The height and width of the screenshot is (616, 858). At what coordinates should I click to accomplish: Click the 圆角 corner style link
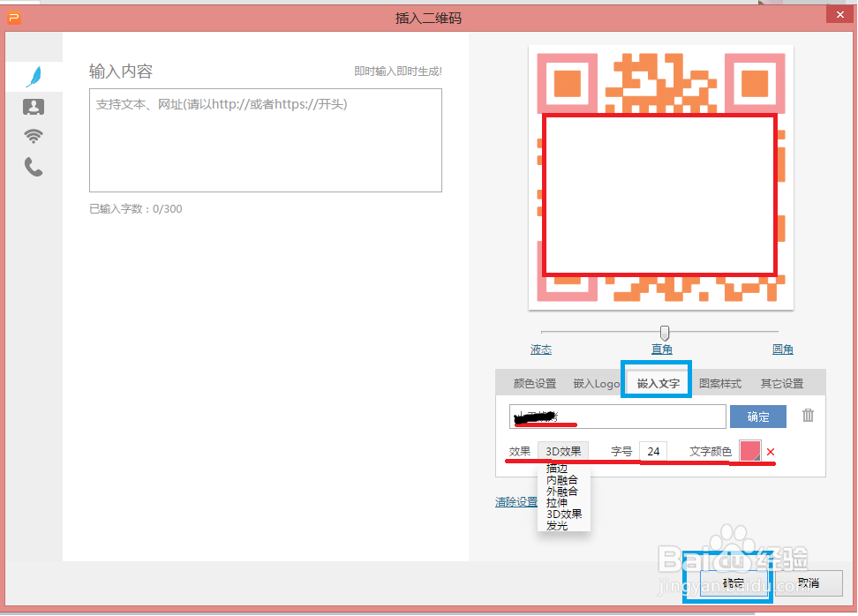[782, 349]
